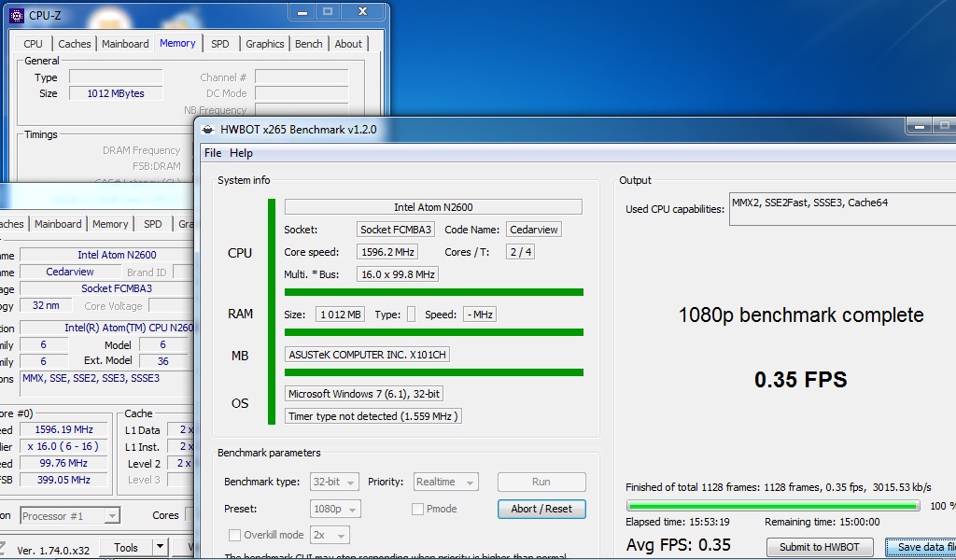The height and width of the screenshot is (560, 956).
Task: Click the Submit to HWBOT button
Action: pos(820,547)
